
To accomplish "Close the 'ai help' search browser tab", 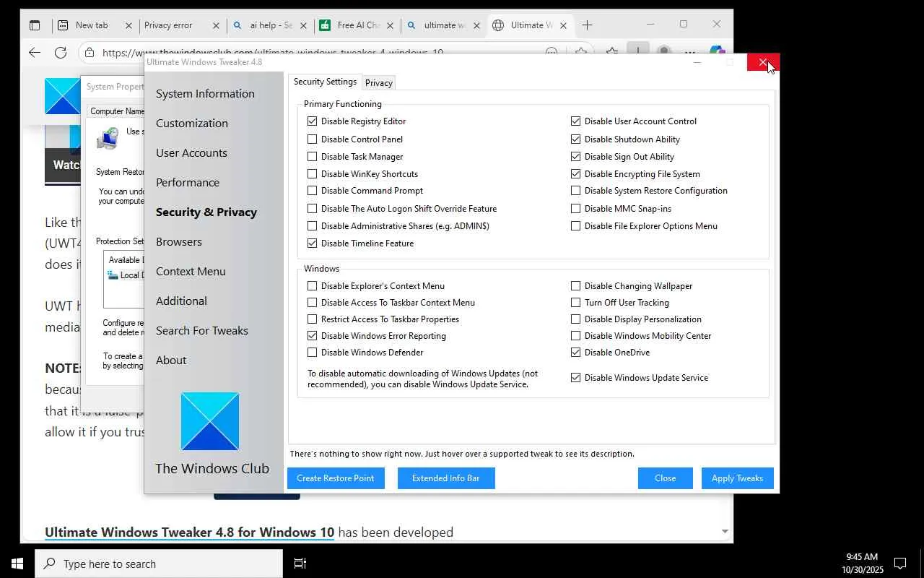I will click(x=303, y=25).
